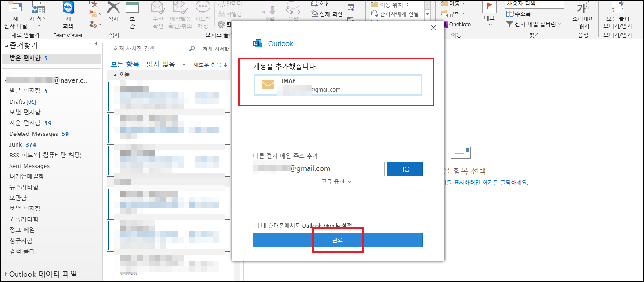Select favorites 받은 편지함 folder
Viewport: 644px width, 282px height.
tap(51, 59)
